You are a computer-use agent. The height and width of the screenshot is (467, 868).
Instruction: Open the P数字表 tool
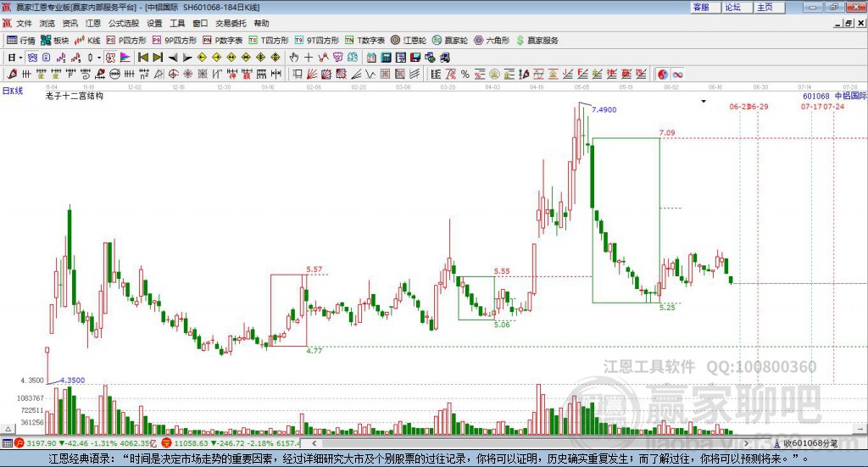223,41
